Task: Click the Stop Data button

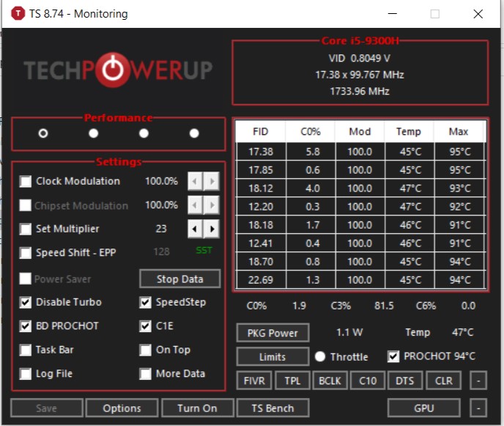Action: [x=180, y=279]
